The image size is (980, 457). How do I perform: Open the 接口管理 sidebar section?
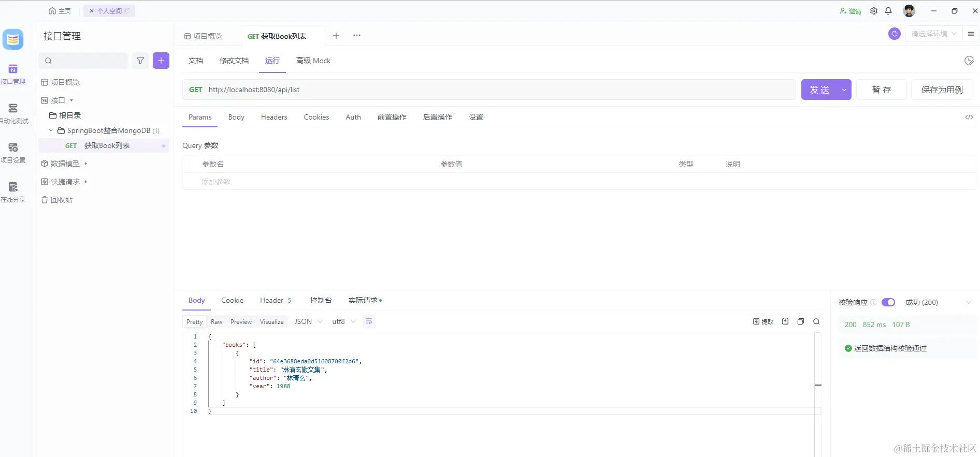click(x=13, y=75)
